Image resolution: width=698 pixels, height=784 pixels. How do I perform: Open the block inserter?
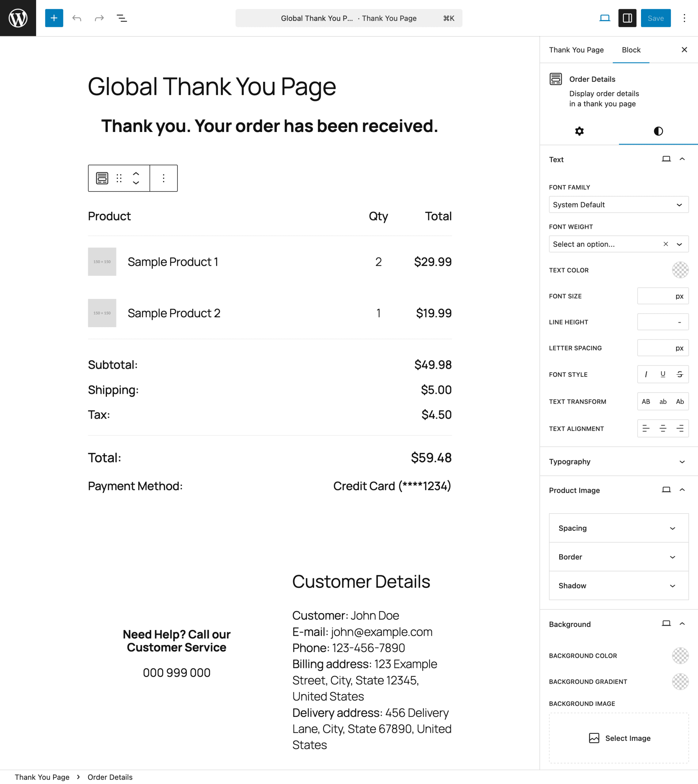pos(54,18)
